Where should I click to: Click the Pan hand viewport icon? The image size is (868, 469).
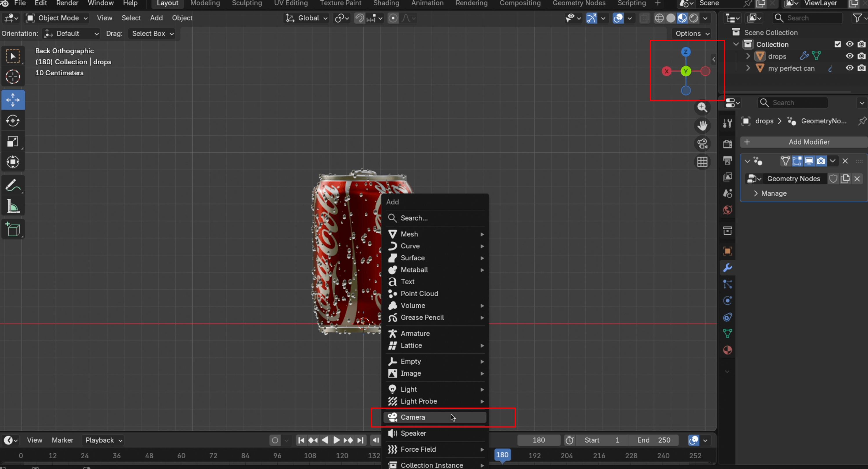(702, 126)
